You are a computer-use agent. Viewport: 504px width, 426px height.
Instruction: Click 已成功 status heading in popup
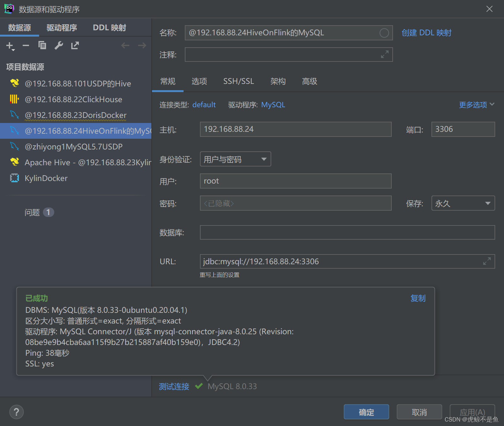tap(37, 298)
